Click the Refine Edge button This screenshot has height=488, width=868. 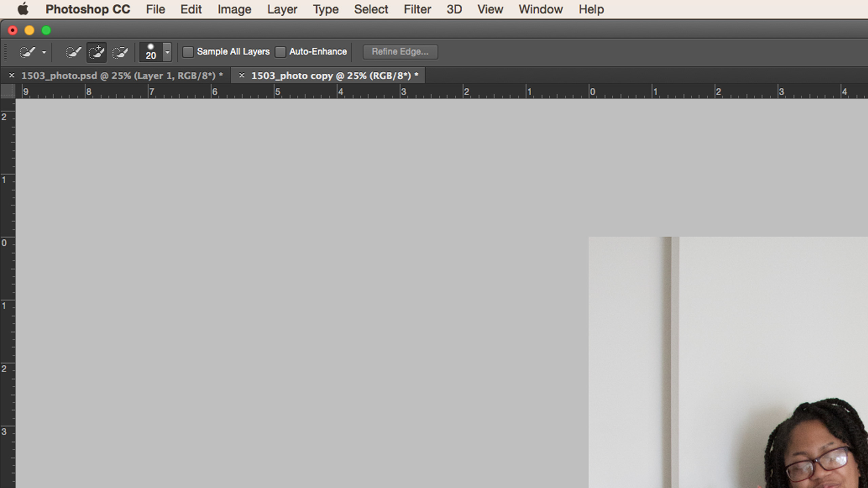coord(400,52)
